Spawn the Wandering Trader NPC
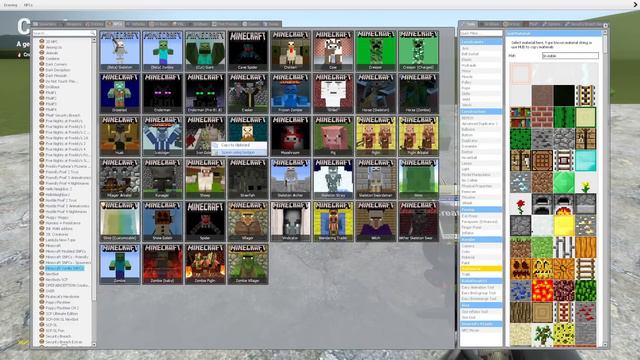 333,222
